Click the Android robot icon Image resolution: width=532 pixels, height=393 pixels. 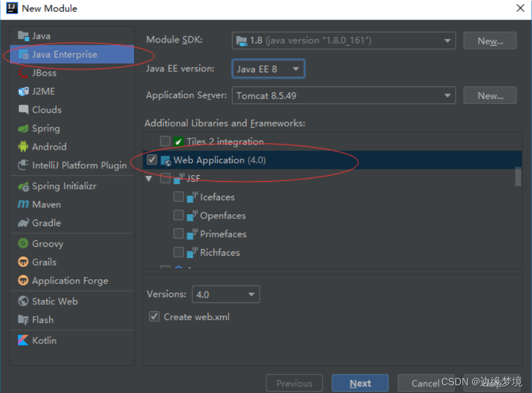click(23, 147)
